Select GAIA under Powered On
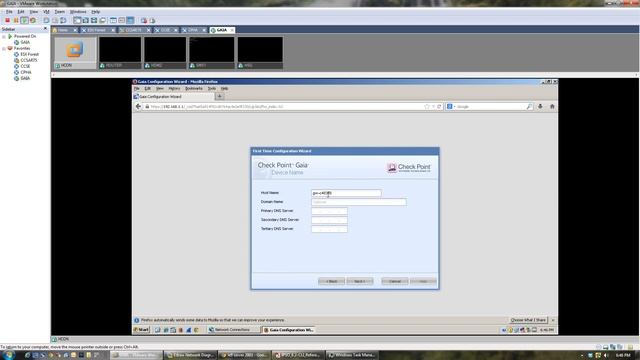Screen dimensions: 640x360 [x=25, y=42]
